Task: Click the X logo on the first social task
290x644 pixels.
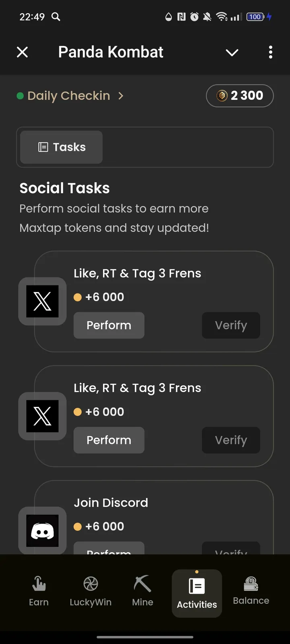Action: pos(42,301)
